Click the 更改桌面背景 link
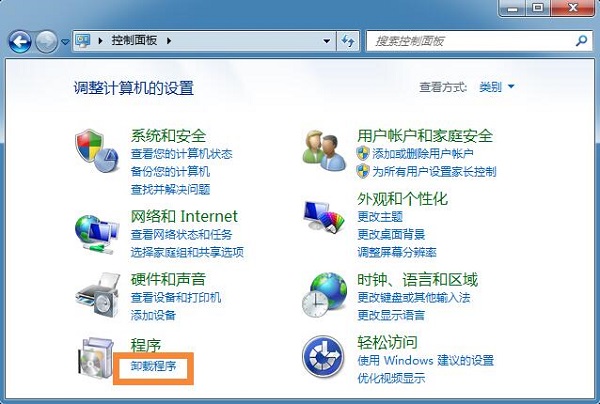This screenshot has width=600, height=404. click(391, 234)
